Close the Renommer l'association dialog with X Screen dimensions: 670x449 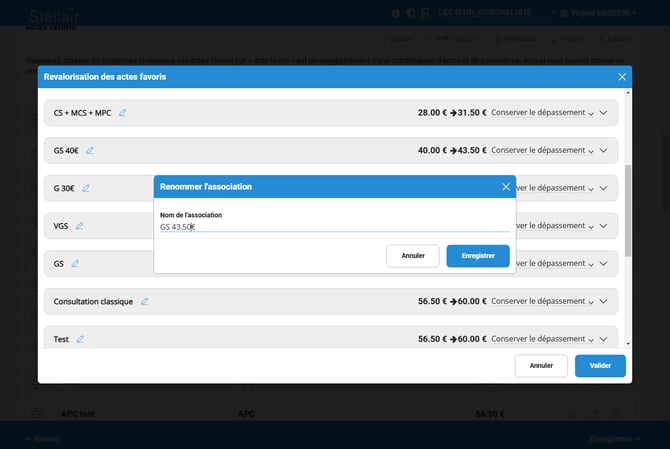point(505,186)
